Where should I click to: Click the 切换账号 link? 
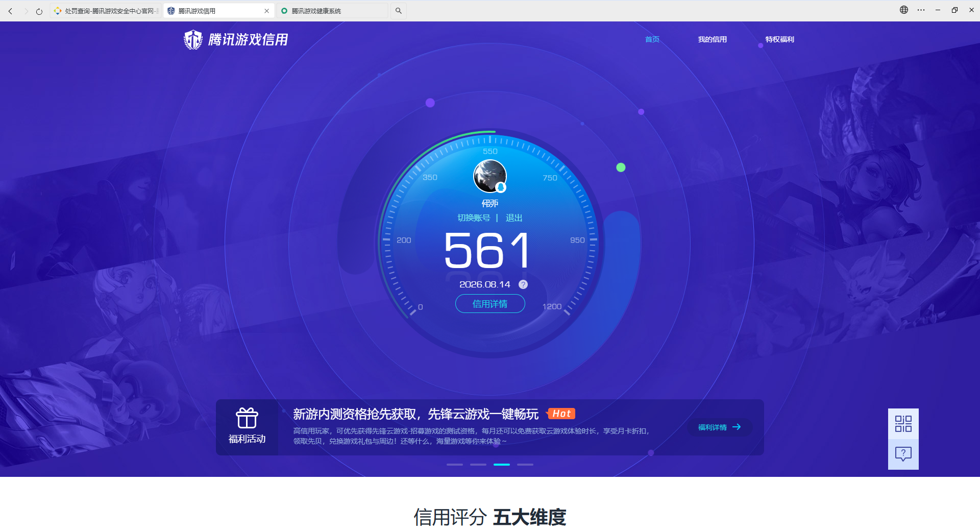474,218
